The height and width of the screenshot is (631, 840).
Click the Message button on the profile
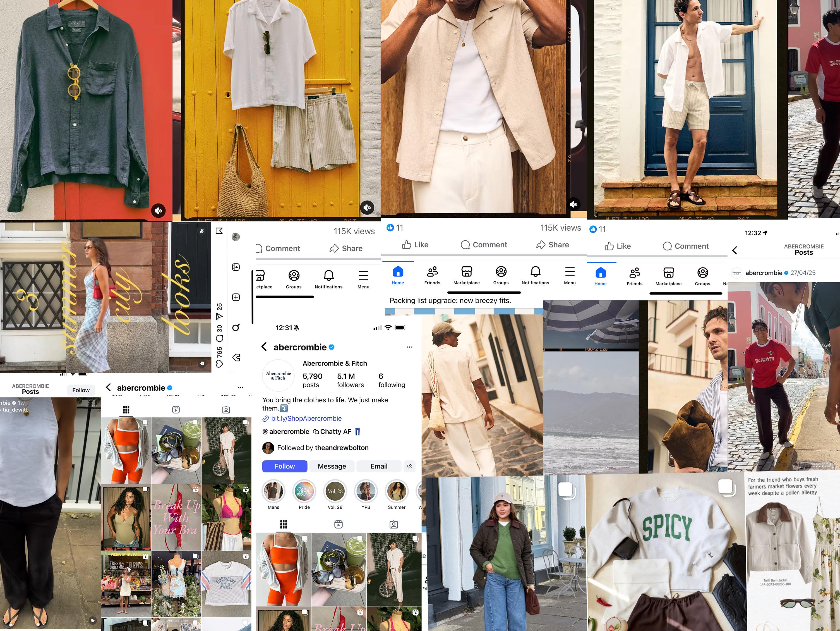[332, 466]
